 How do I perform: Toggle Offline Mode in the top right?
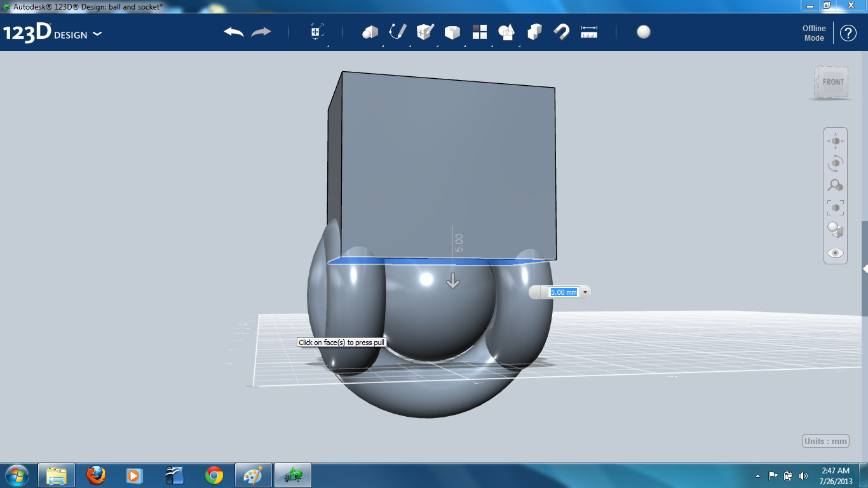[814, 32]
